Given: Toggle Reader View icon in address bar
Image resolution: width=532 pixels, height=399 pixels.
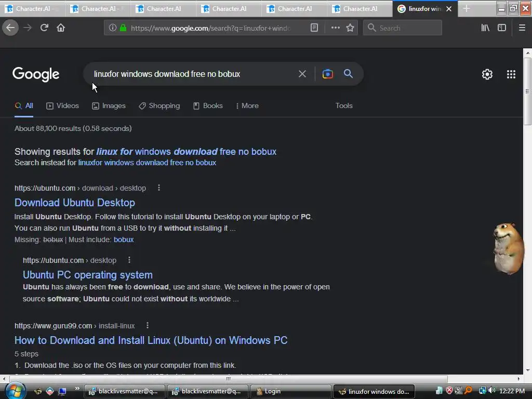Looking at the screenshot, I should click(x=314, y=28).
